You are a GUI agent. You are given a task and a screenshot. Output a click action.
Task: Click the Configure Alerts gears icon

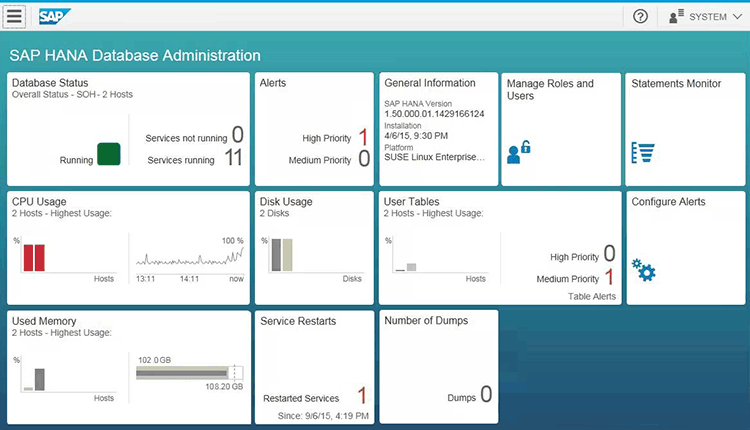pyautogui.click(x=643, y=269)
